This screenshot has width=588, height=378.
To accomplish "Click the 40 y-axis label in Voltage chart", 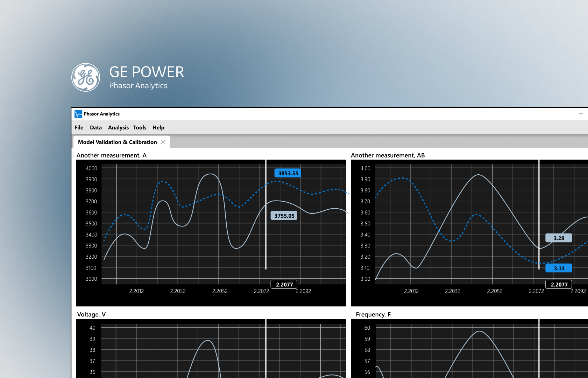I will pyautogui.click(x=92, y=328).
